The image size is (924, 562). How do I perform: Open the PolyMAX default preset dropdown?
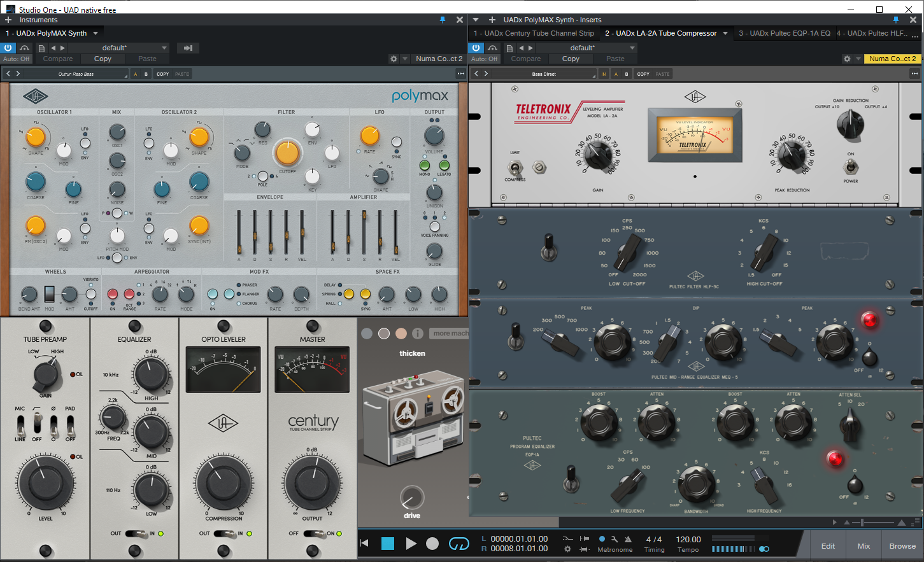pyautogui.click(x=118, y=48)
